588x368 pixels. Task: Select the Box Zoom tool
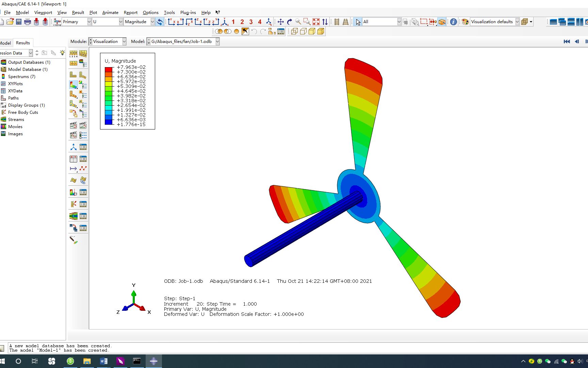[x=307, y=21]
